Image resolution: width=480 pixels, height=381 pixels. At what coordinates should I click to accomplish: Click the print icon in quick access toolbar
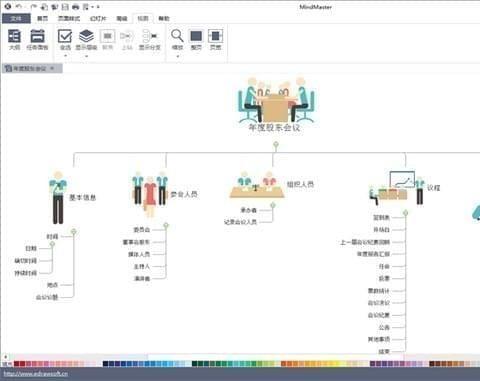[76, 7]
